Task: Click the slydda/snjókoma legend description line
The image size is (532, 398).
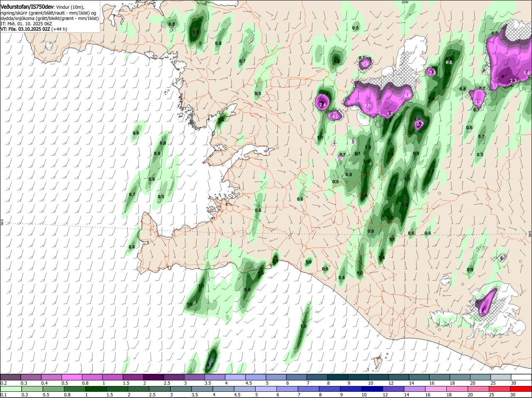Action: (x=49, y=18)
